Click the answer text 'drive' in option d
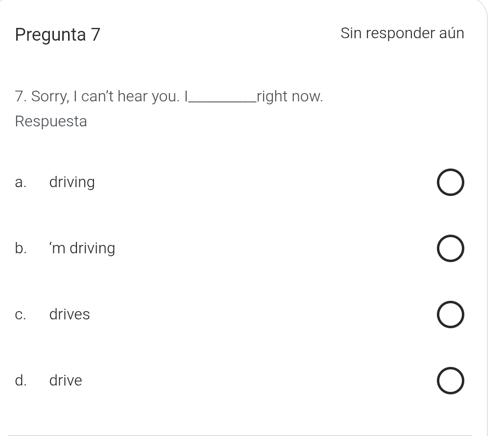Viewport: 504px width, 436px height. [66, 380]
